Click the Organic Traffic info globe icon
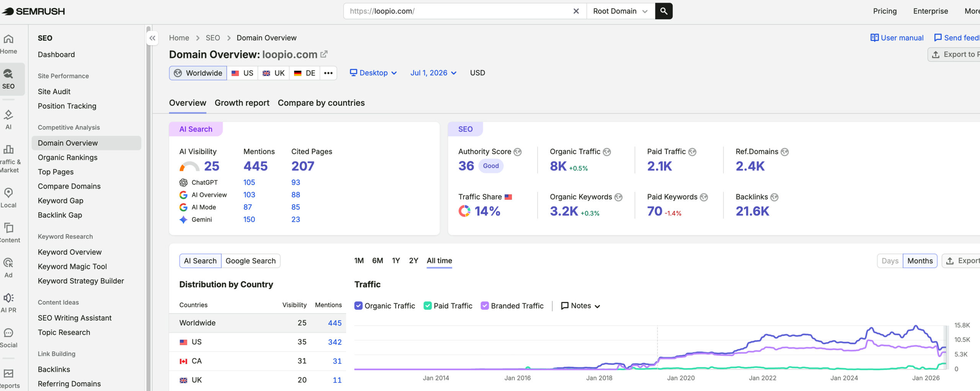This screenshot has width=980, height=391. click(x=607, y=152)
